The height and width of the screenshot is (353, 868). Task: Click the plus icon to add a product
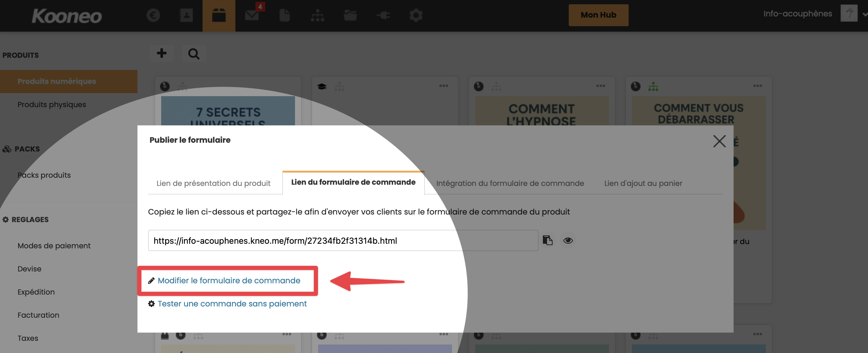tap(162, 53)
